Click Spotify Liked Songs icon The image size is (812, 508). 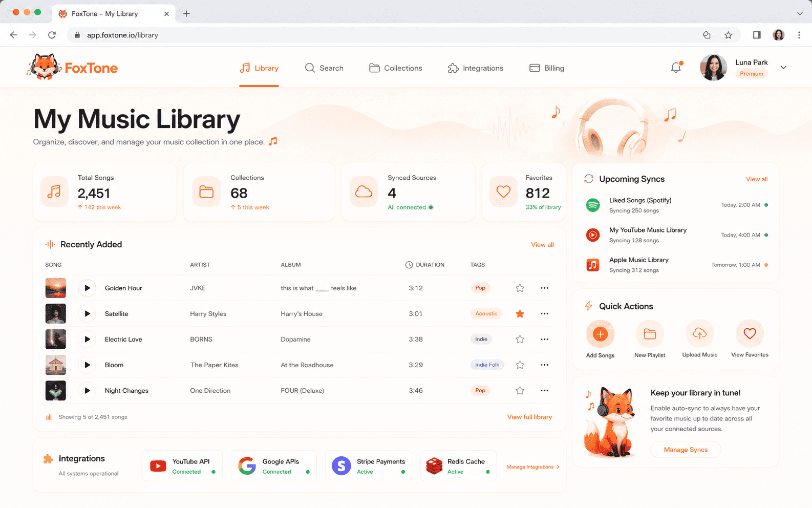(x=593, y=205)
